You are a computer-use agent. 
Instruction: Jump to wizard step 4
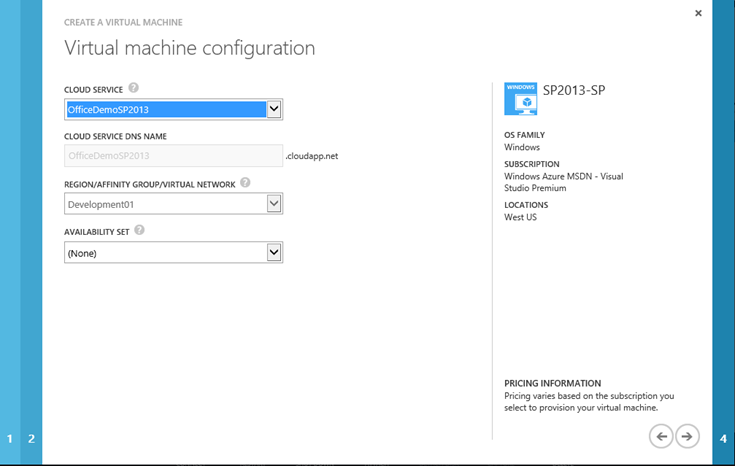pyautogui.click(x=723, y=439)
